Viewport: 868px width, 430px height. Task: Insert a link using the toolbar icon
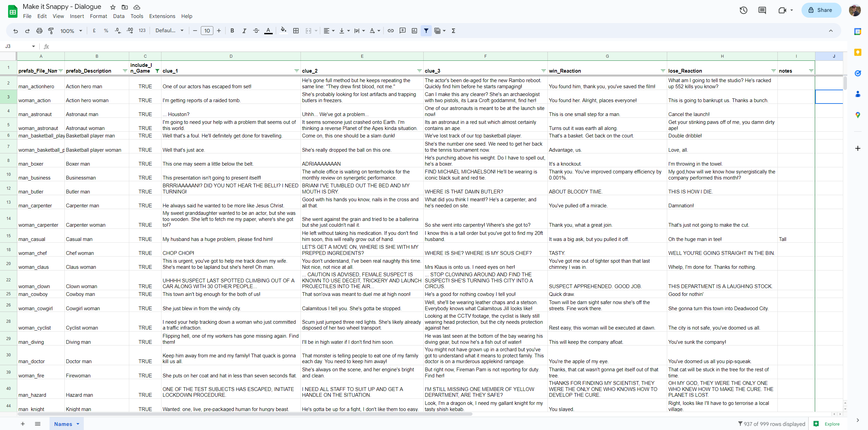click(391, 31)
